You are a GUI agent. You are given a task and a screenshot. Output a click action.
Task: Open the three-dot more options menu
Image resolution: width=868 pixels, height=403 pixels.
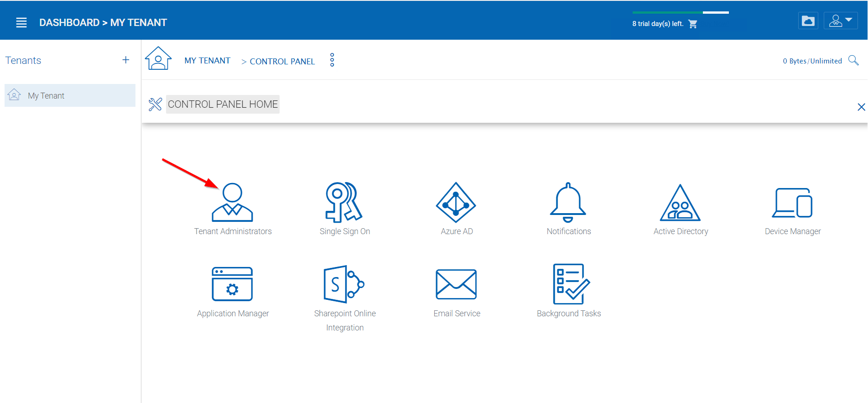pos(332,60)
